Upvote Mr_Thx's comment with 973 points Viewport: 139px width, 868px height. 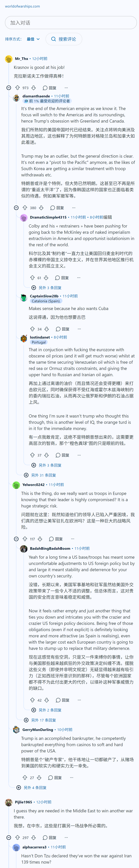(17, 88)
